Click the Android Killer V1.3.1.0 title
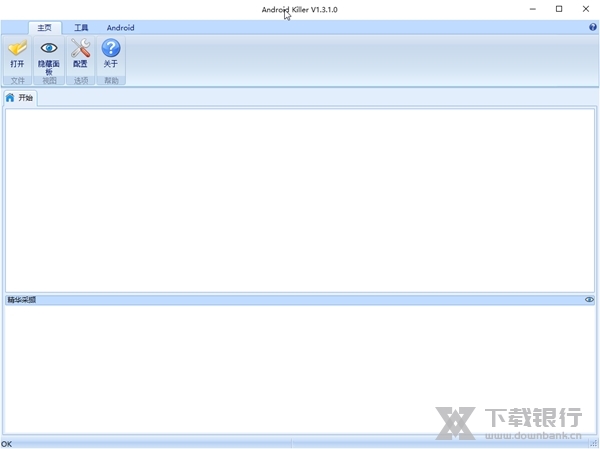The image size is (600, 449). (300, 10)
